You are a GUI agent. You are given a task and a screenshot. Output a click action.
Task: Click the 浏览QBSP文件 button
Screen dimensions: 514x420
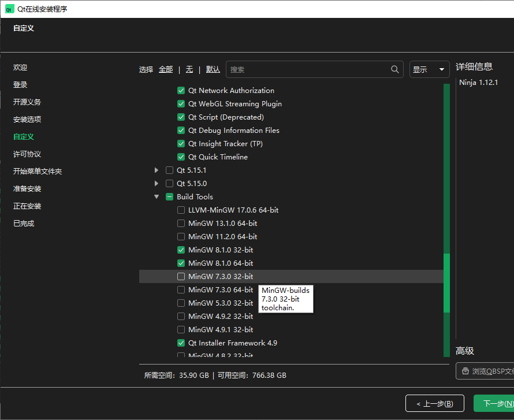tap(485, 371)
